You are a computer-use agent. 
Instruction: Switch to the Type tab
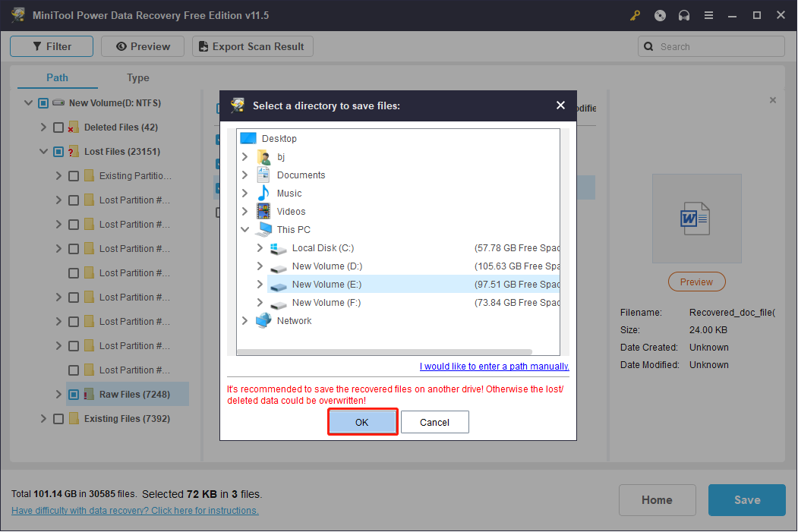(x=137, y=77)
